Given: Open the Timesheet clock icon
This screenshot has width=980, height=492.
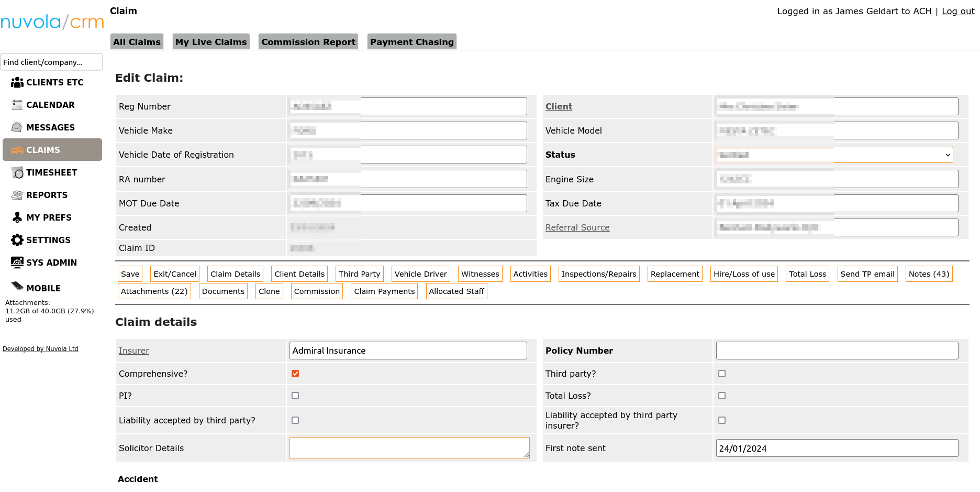Looking at the screenshot, I should coord(17,172).
